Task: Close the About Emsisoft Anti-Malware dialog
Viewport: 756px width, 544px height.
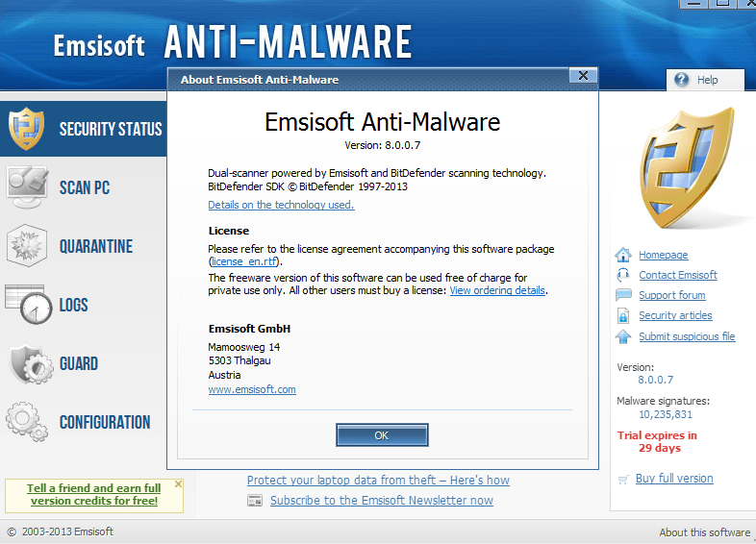Action: pyautogui.click(x=583, y=76)
